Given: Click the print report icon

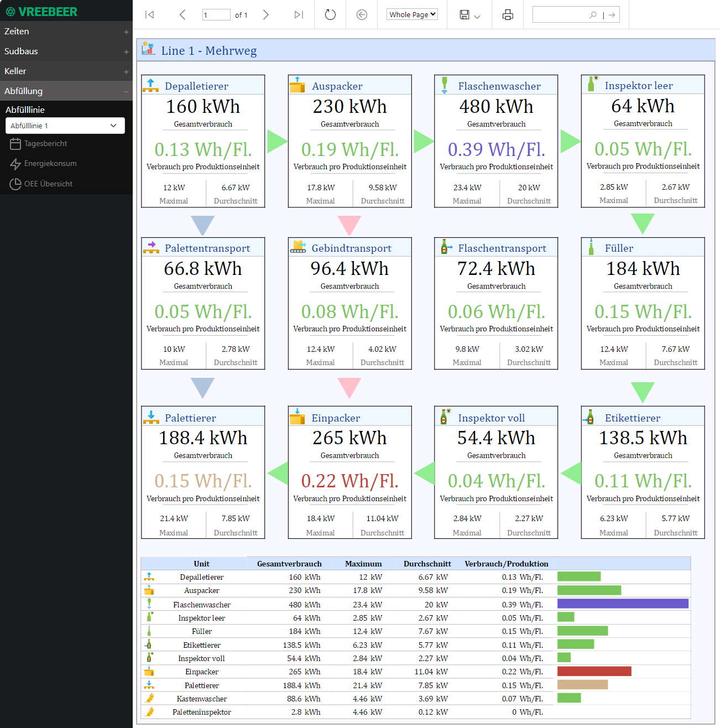Looking at the screenshot, I should point(508,15).
